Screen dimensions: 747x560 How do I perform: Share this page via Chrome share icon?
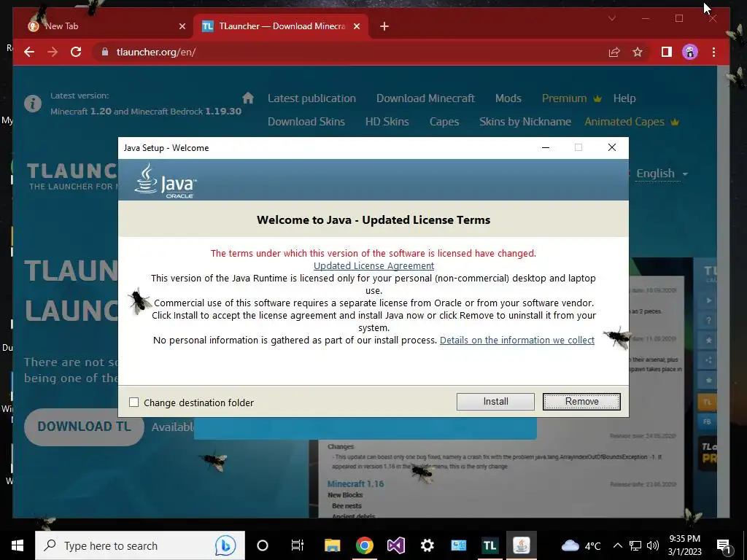coord(614,52)
